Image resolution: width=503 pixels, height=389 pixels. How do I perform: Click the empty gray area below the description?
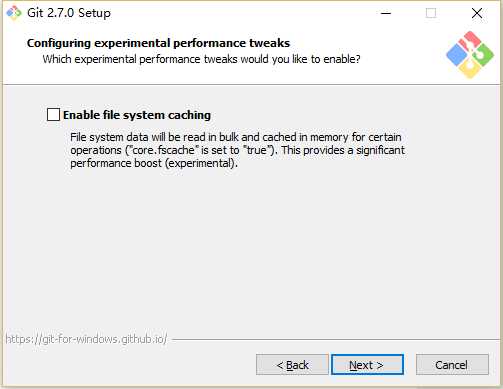pyautogui.click(x=251, y=250)
